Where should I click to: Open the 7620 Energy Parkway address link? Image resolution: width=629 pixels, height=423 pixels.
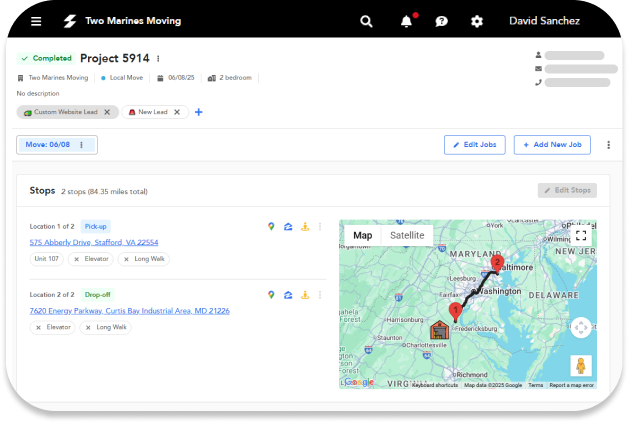click(130, 311)
